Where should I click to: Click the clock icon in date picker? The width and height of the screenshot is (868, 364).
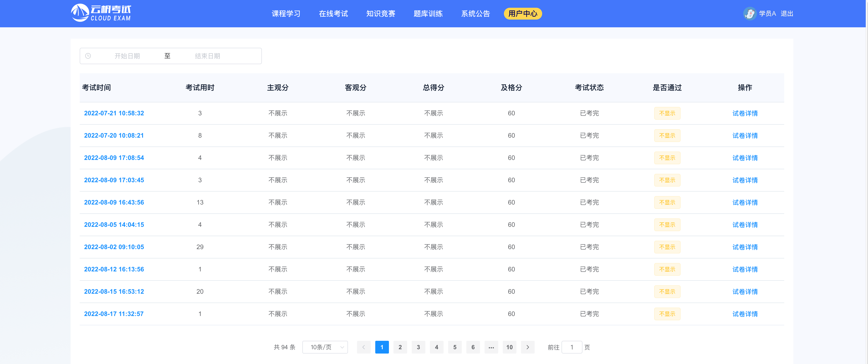click(88, 56)
